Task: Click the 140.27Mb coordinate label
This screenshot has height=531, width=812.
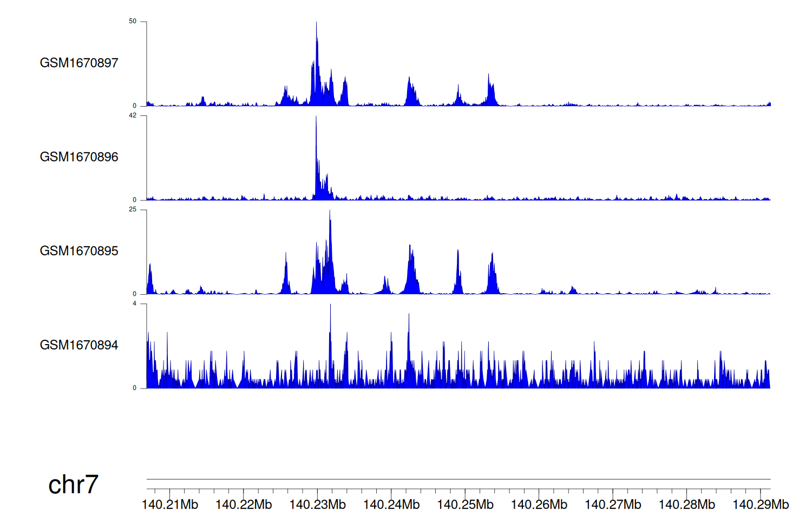Action: (x=613, y=505)
